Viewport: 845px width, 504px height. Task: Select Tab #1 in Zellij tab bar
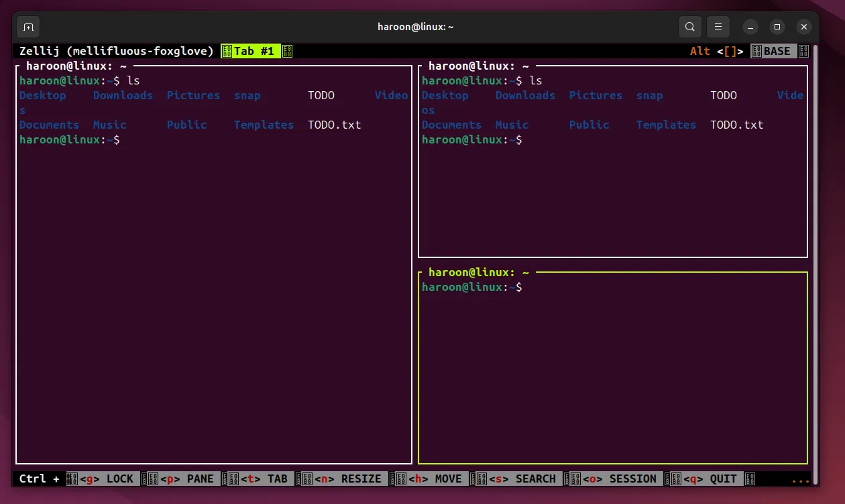click(253, 51)
